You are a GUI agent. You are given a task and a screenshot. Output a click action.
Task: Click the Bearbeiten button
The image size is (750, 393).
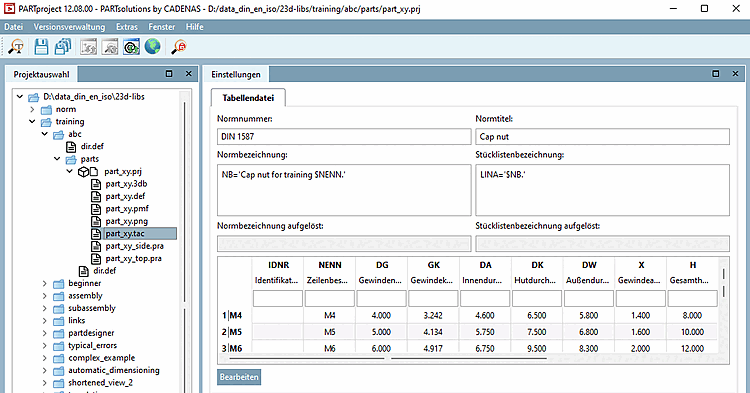coord(239,377)
